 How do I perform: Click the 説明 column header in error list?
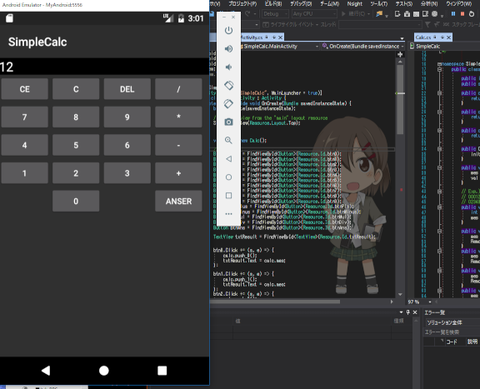(472, 342)
